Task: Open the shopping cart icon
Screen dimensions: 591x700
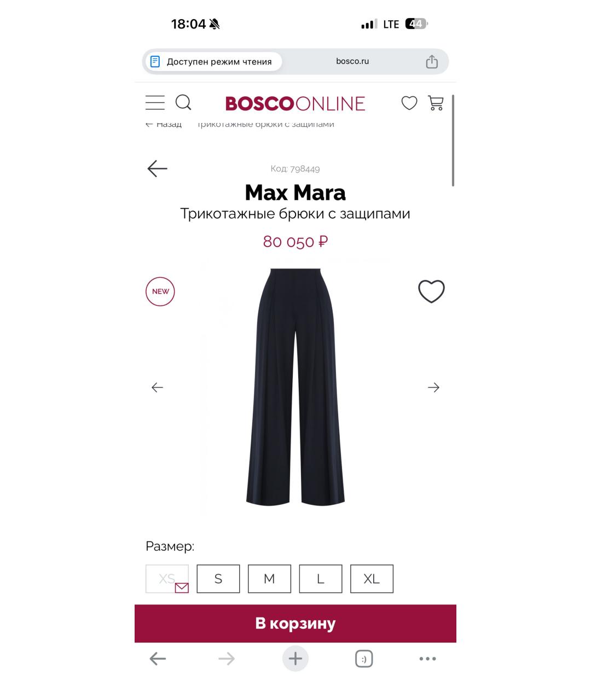Action: tap(436, 103)
